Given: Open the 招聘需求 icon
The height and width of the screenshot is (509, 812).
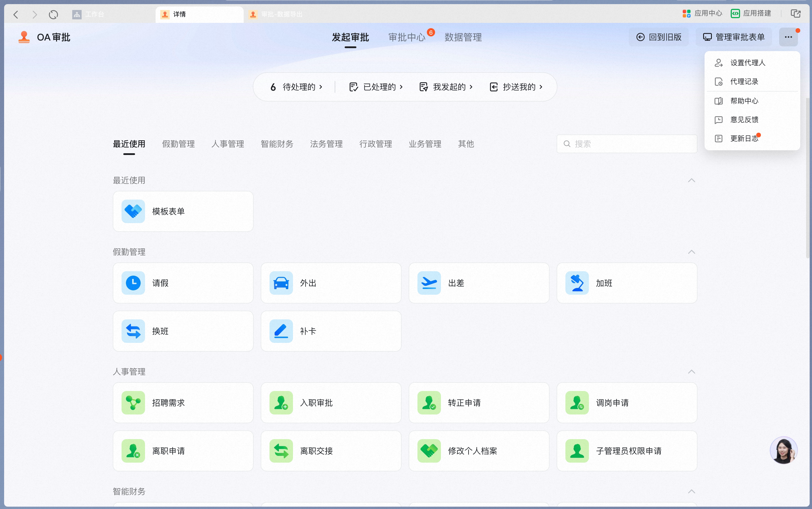Looking at the screenshot, I should pos(133,403).
